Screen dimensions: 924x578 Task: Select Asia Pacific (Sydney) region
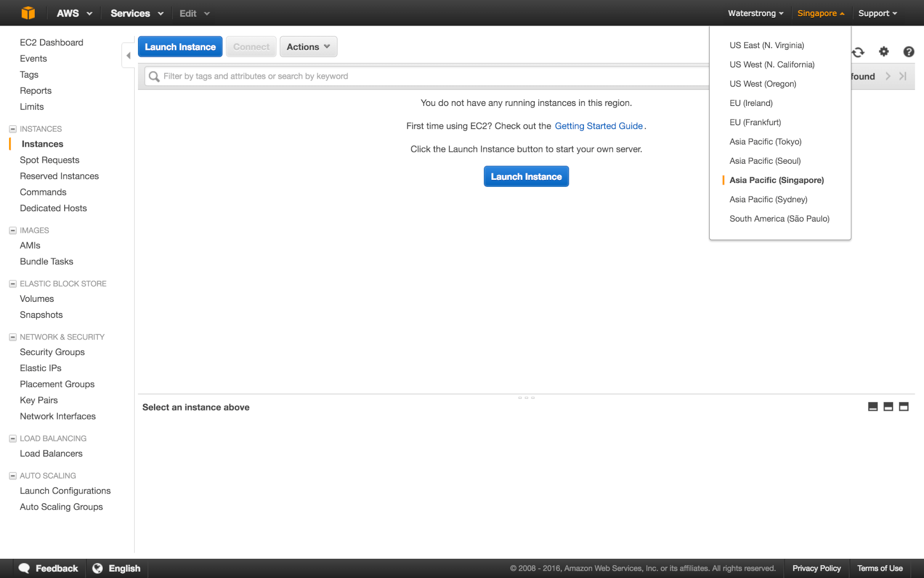(768, 200)
